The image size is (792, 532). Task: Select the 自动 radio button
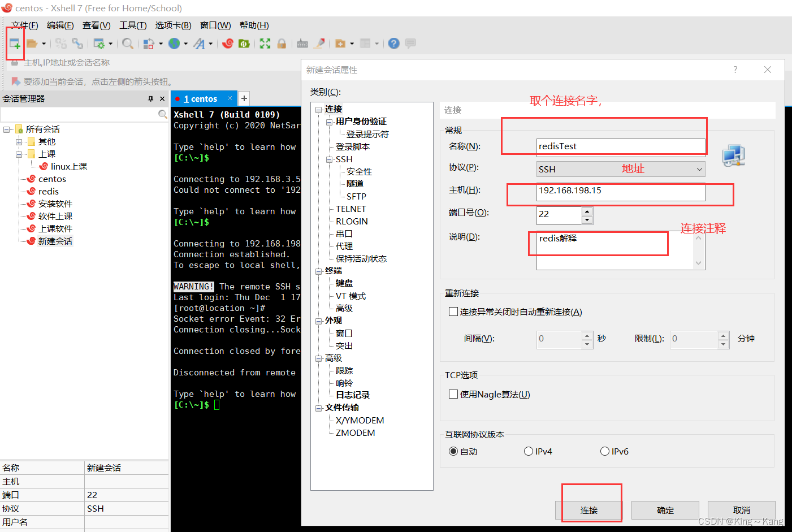click(453, 451)
